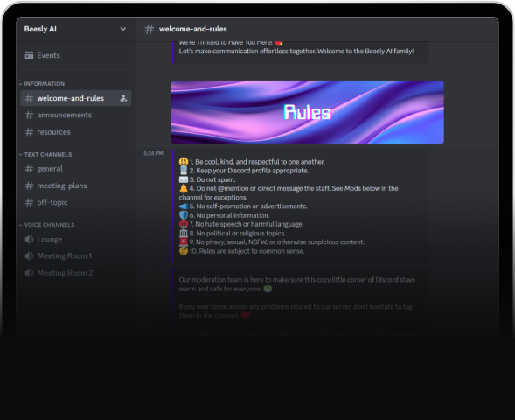The height and width of the screenshot is (420, 515).
Task: Click the speaker icon for Meeting Room 2
Action: pos(29,273)
